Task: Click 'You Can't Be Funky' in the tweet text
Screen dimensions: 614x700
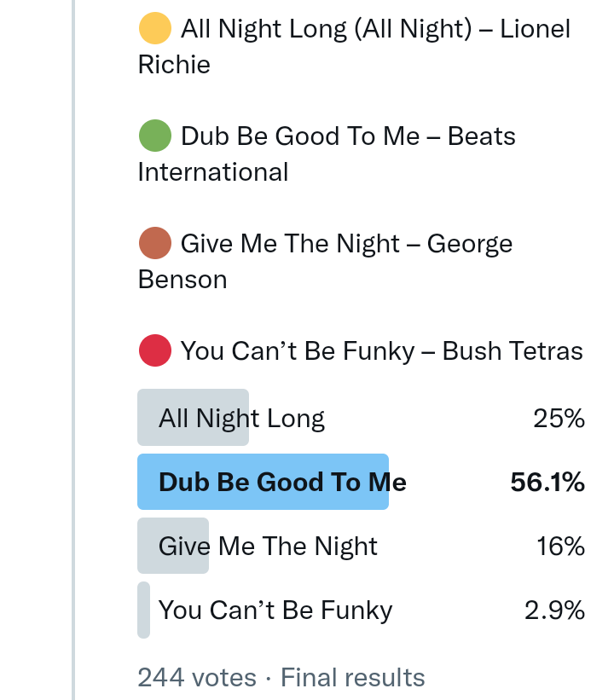Action: 300,351
